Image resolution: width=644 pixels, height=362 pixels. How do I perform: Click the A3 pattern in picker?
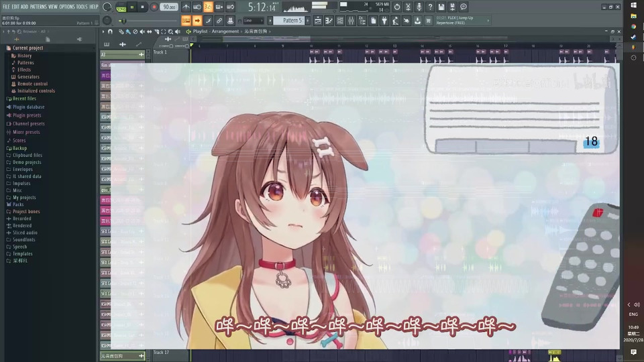coord(122,54)
